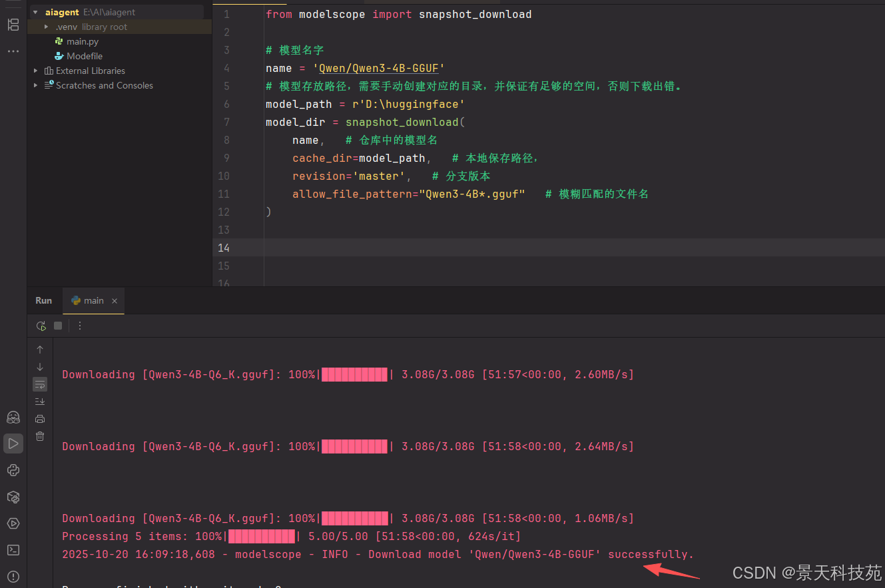Screen dimensions: 885x588
Task: Click the 'Download model ... successfully' log line
Action: 378,554
